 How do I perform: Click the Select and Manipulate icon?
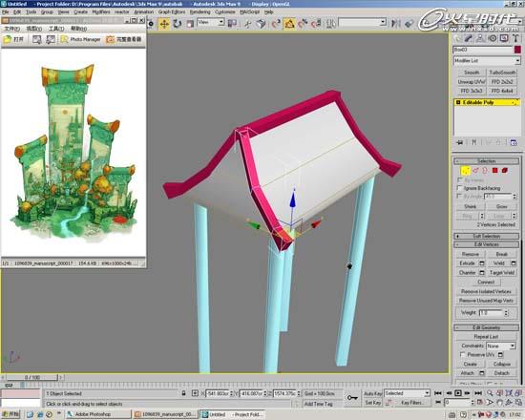tap(248, 24)
